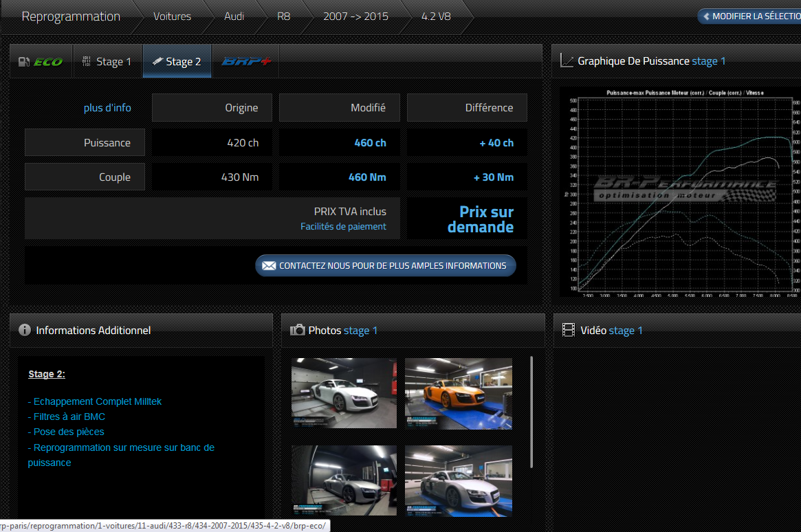Click the film strip icon beside Vidéo
Viewport: 801px width, 532px height.
point(568,331)
